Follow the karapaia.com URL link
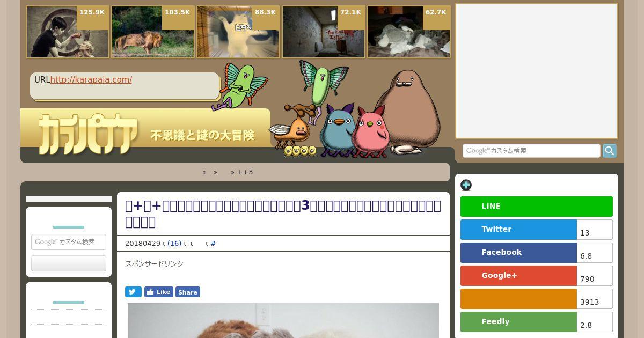The width and height of the screenshot is (644, 338). click(91, 80)
